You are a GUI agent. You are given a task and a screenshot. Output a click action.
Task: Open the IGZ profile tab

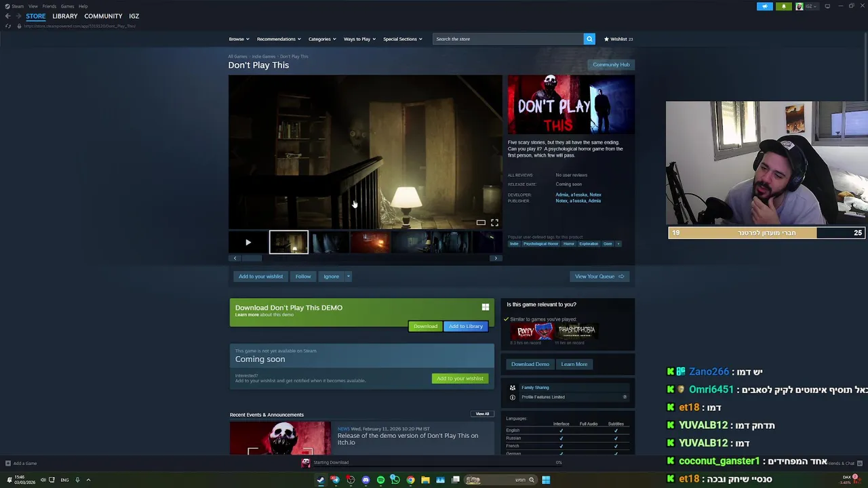tap(134, 16)
